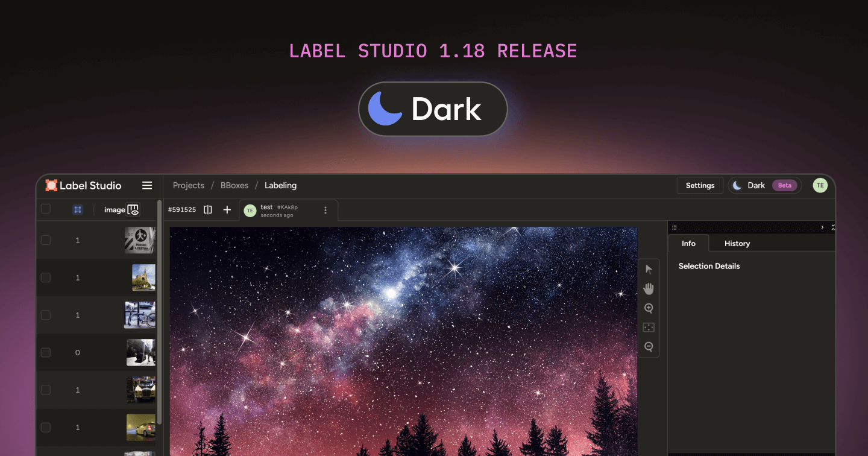Open the three-dot menu on the test annotation
The image size is (868, 456).
point(325,210)
